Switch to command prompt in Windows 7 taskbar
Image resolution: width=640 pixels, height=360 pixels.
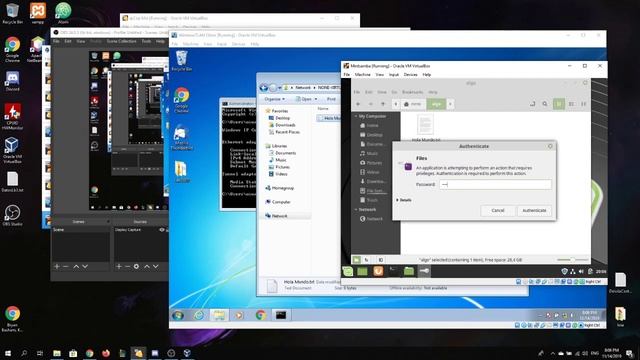click(281, 315)
